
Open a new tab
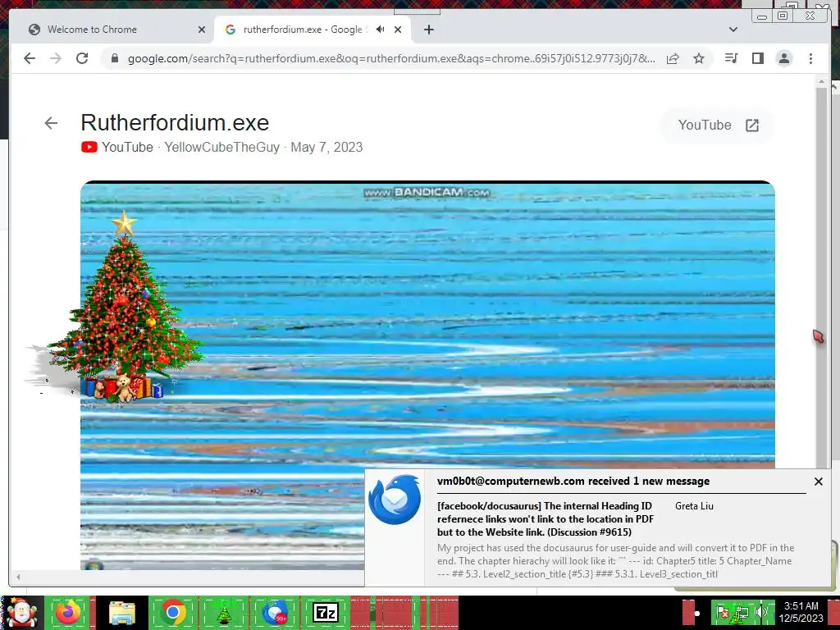click(428, 30)
